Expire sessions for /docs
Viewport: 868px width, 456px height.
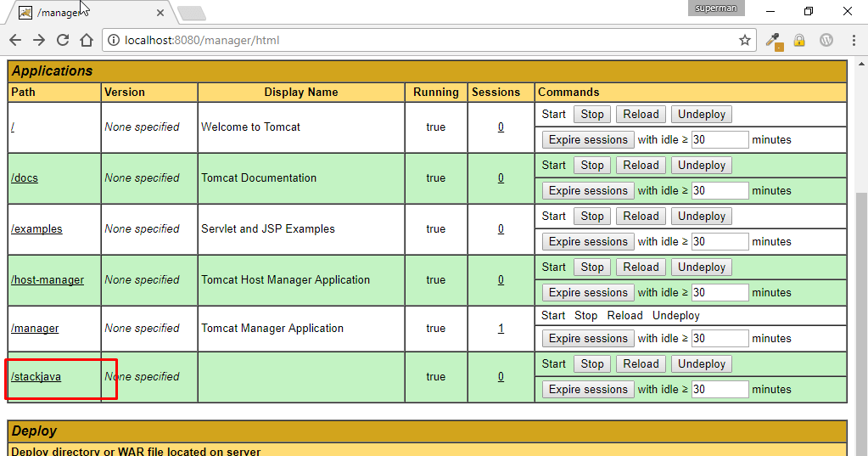pyautogui.click(x=588, y=190)
